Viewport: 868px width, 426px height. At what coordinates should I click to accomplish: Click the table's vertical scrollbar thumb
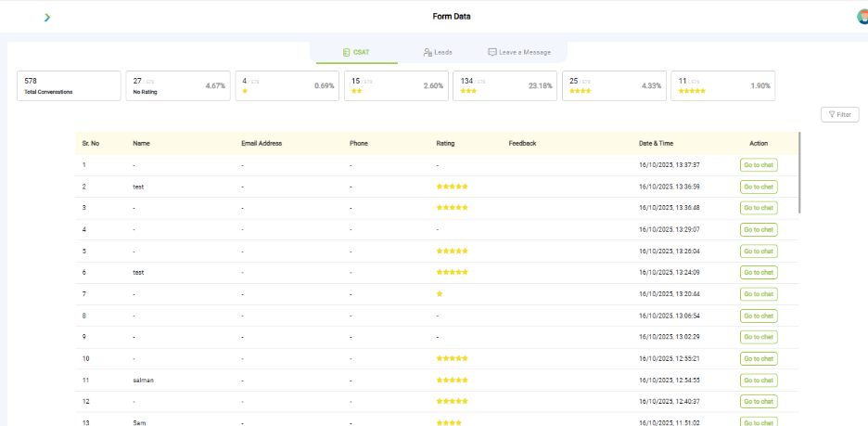(800, 173)
